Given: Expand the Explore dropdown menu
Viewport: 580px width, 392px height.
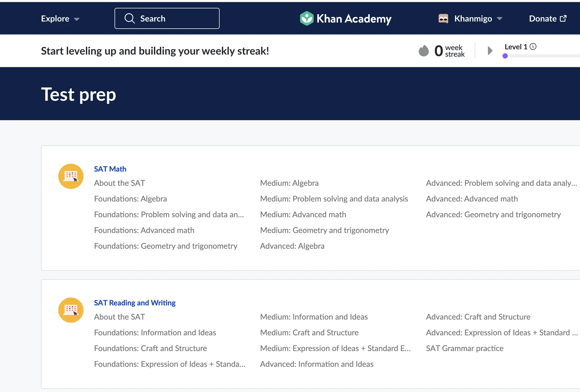Looking at the screenshot, I should point(60,19).
